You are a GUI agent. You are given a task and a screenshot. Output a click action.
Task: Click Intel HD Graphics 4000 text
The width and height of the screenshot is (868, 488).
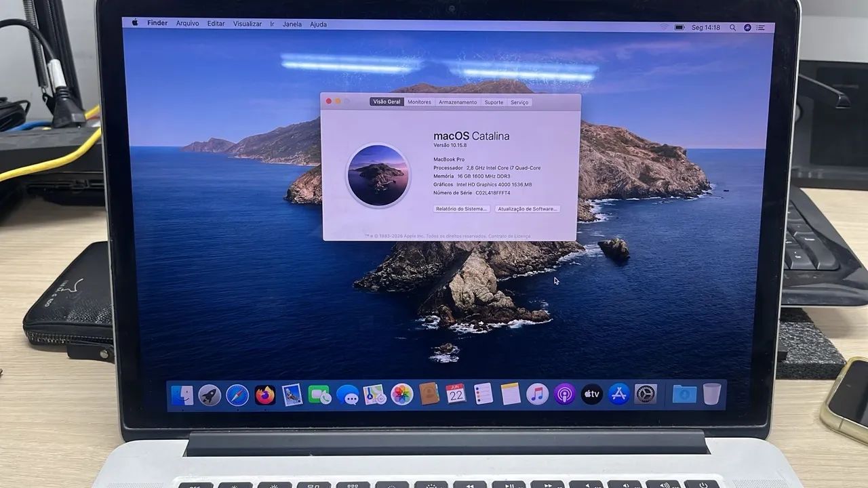click(x=494, y=184)
